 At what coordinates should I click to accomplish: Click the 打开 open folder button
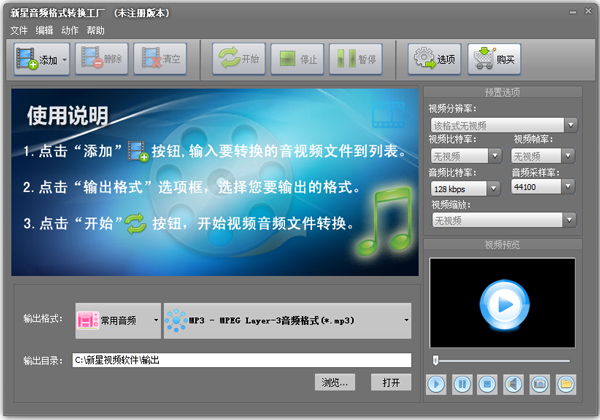[390, 383]
